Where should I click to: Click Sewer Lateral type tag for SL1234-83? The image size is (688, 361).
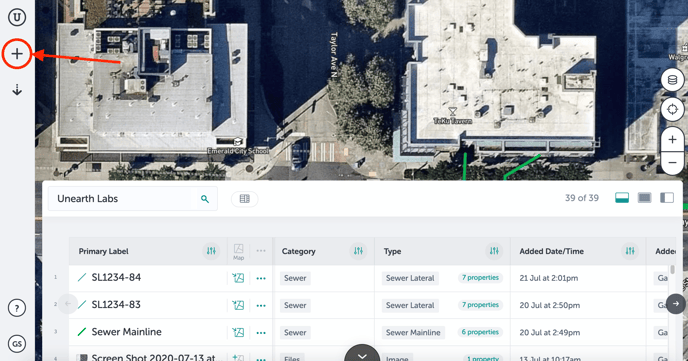point(410,305)
